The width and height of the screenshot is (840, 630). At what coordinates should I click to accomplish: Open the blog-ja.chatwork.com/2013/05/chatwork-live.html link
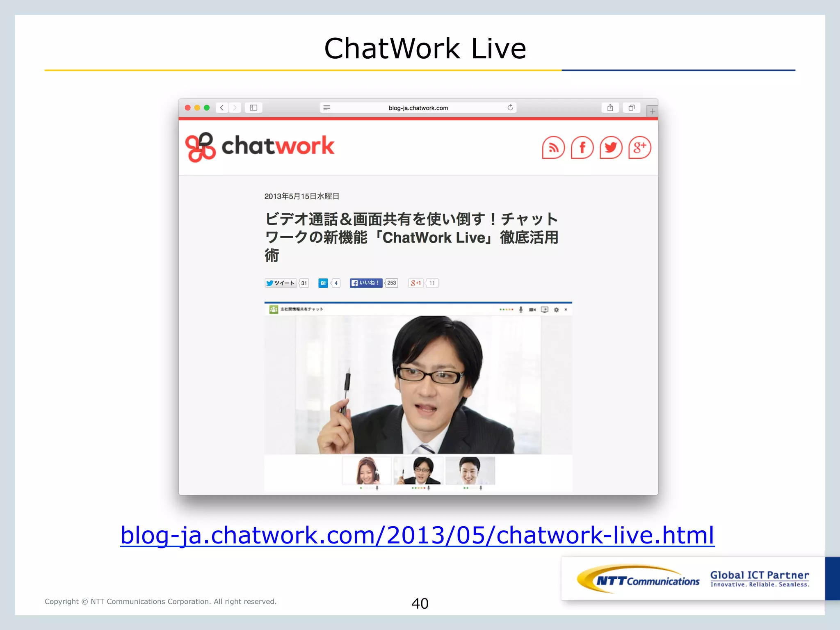pyautogui.click(x=418, y=535)
